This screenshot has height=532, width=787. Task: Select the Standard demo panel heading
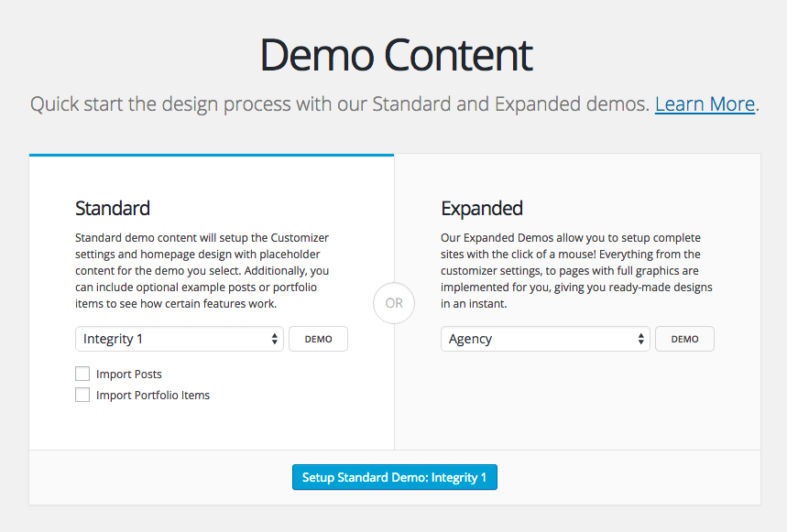pyautogui.click(x=113, y=208)
